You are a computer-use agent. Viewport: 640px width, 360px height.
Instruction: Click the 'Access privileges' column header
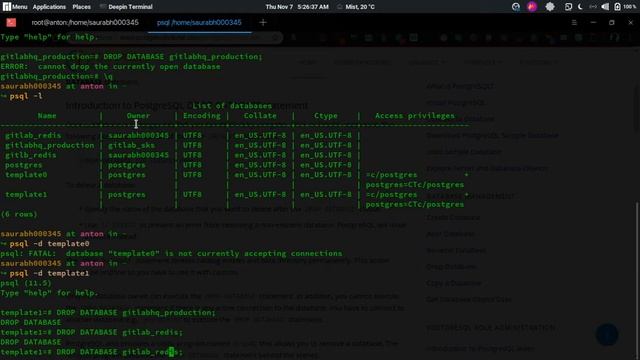coord(415,116)
